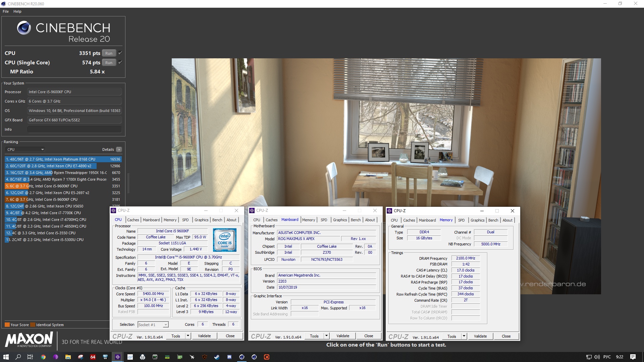This screenshot has height=362, width=644.
Task: Switch to Caches tab in first CPU-Z window
Action: pos(133,220)
